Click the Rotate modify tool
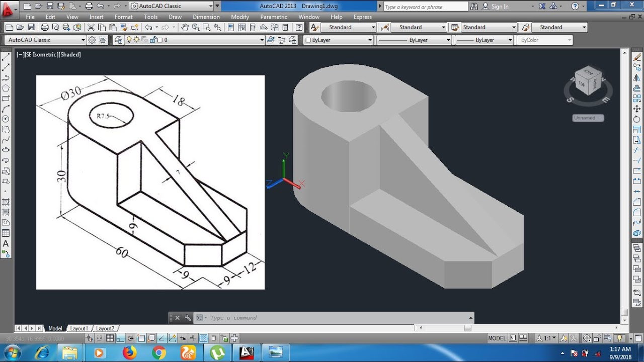The height and width of the screenshot is (362, 644). point(637,119)
